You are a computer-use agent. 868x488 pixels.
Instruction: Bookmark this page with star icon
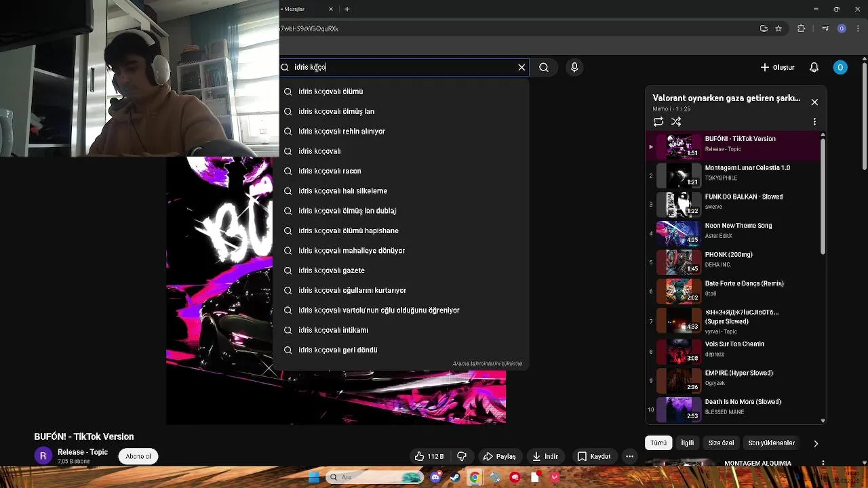coord(778,28)
